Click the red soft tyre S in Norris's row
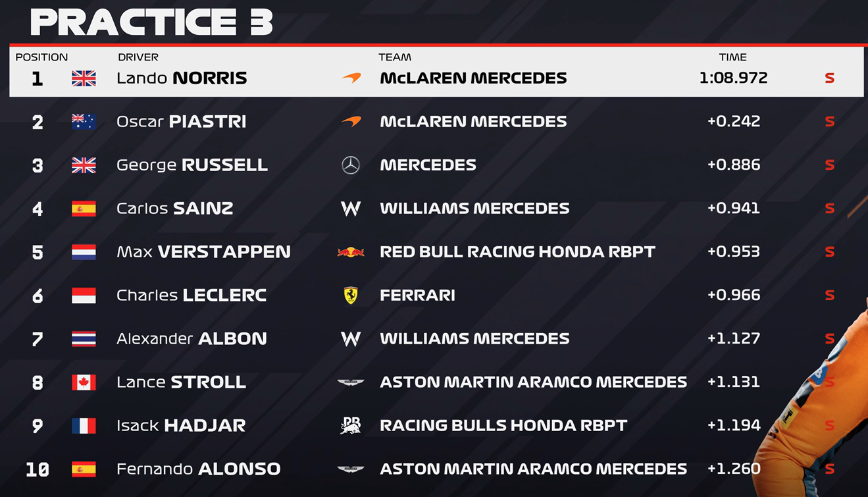 830,78
